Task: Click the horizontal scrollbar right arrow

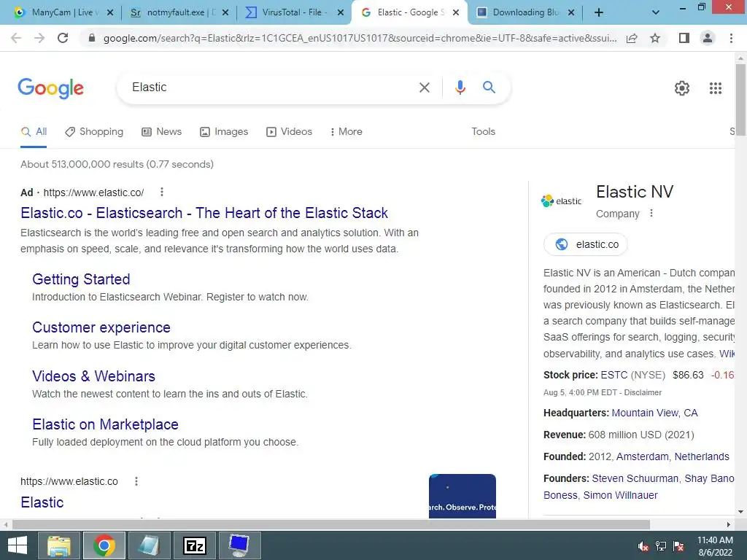Action: 729,524
